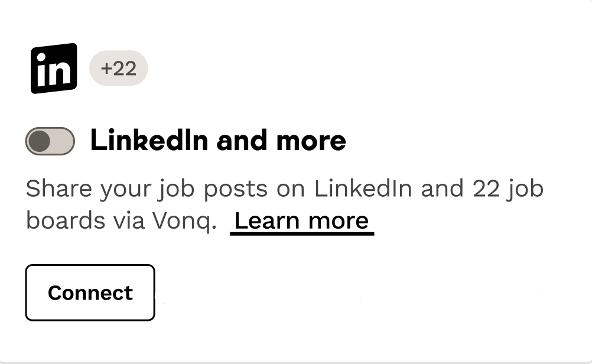592x364 pixels.
Task: Read more about sharing via Vonq
Action: pos(302,220)
